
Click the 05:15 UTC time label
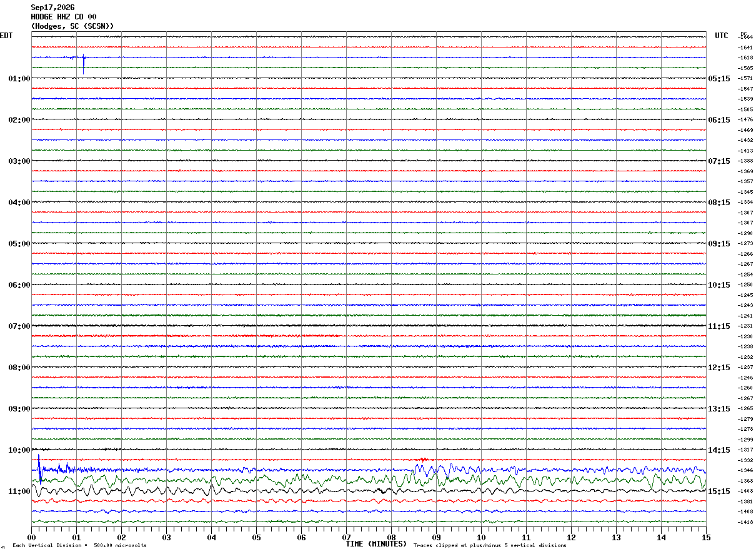click(x=719, y=79)
